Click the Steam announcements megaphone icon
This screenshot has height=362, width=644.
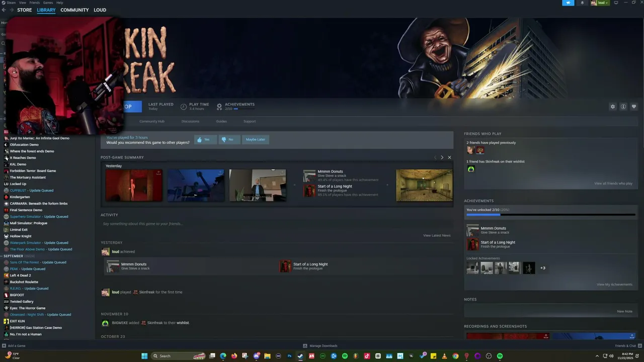tap(568, 3)
